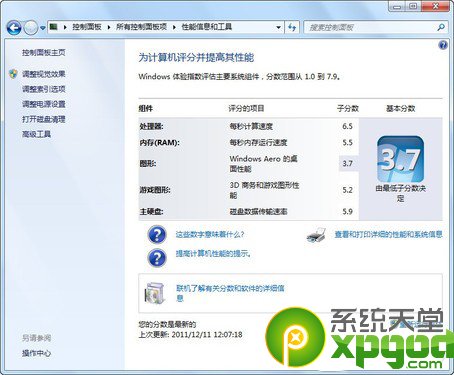Image resolution: width=454 pixels, height=375 pixels.
Task: Select 控制面板 breadcrumb in address bar
Action: (x=87, y=27)
